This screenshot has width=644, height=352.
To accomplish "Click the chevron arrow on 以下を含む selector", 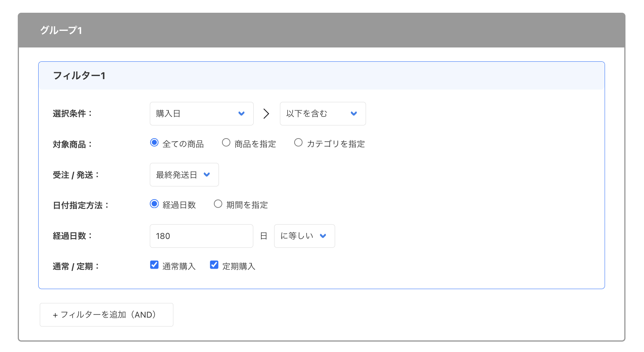I will point(354,113).
